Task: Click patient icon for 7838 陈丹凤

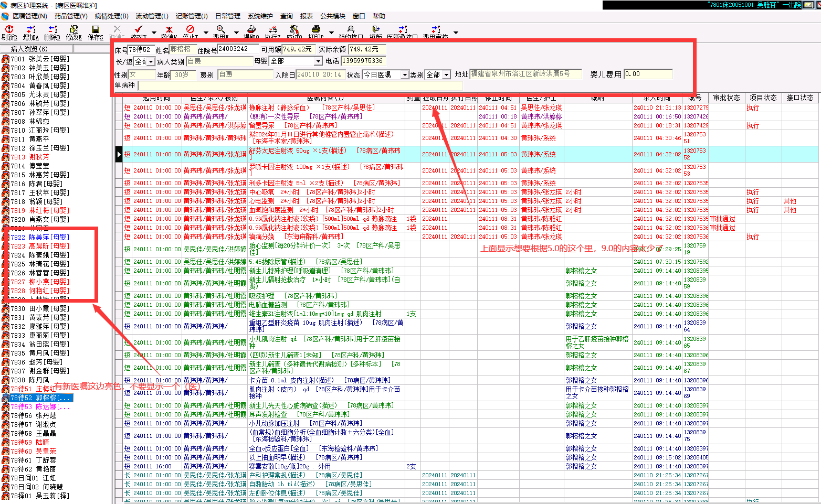Action: (6, 380)
